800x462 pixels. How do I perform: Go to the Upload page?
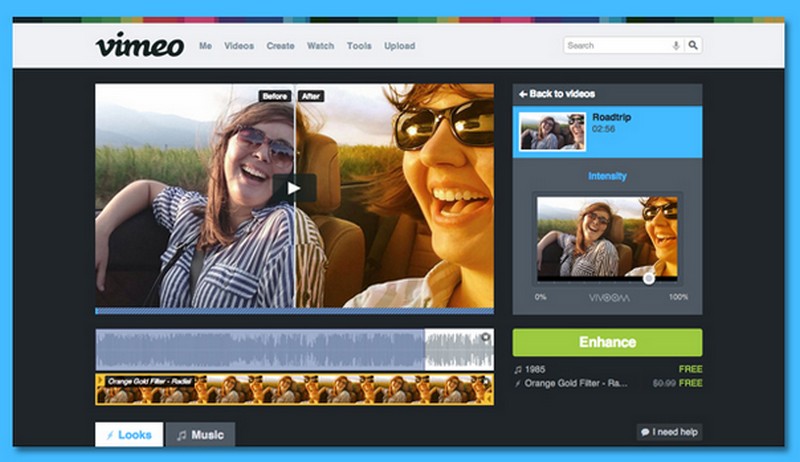tap(399, 46)
